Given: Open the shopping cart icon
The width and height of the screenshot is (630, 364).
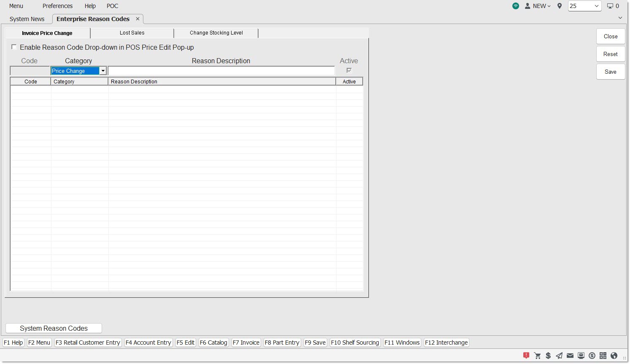Looking at the screenshot, I should pyautogui.click(x=537, y=356).
